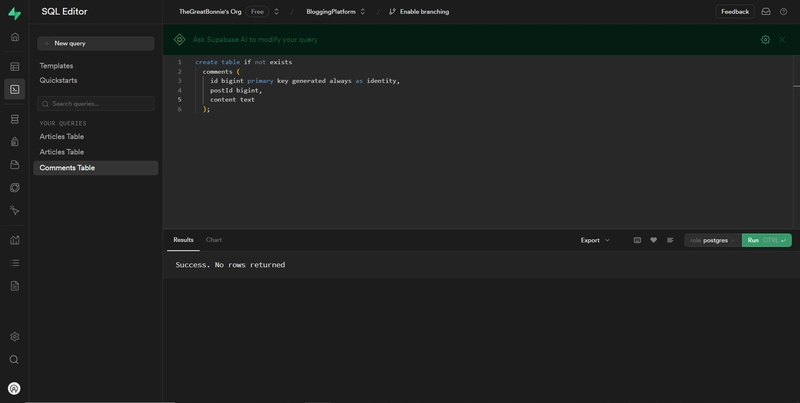Open AI assistant settings gear

coord(765,39)
